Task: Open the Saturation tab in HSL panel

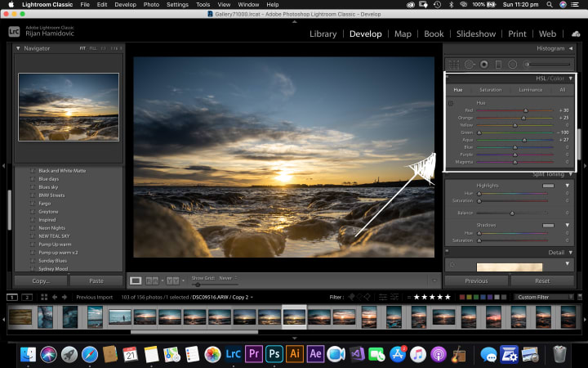Action: [490, 90]
